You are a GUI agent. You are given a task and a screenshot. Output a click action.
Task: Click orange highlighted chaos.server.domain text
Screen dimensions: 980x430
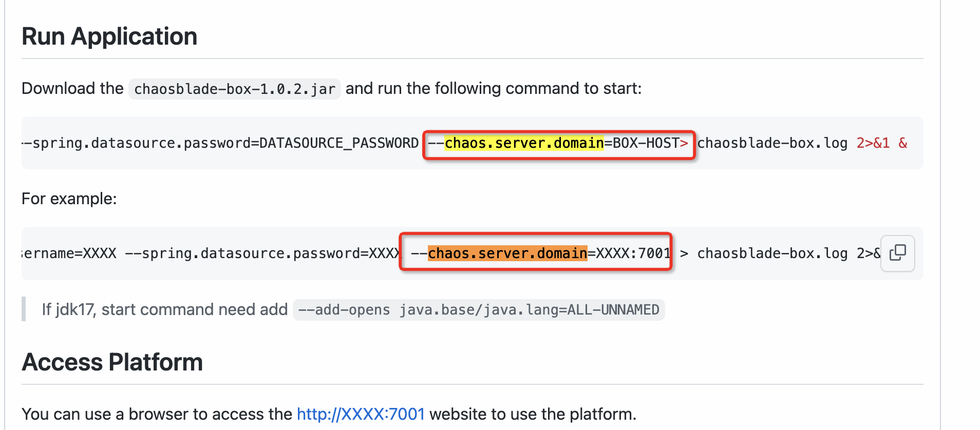pyautogui.click(x=507, y=253)
